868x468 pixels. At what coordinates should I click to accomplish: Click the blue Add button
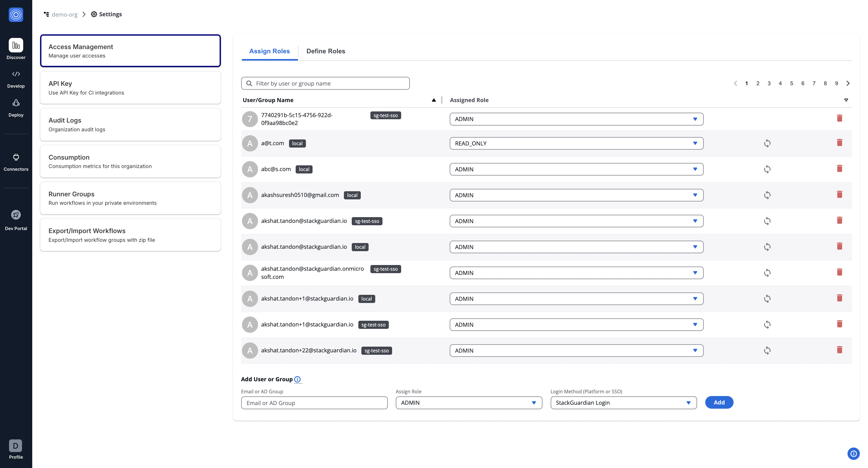[x=719, y=402]
